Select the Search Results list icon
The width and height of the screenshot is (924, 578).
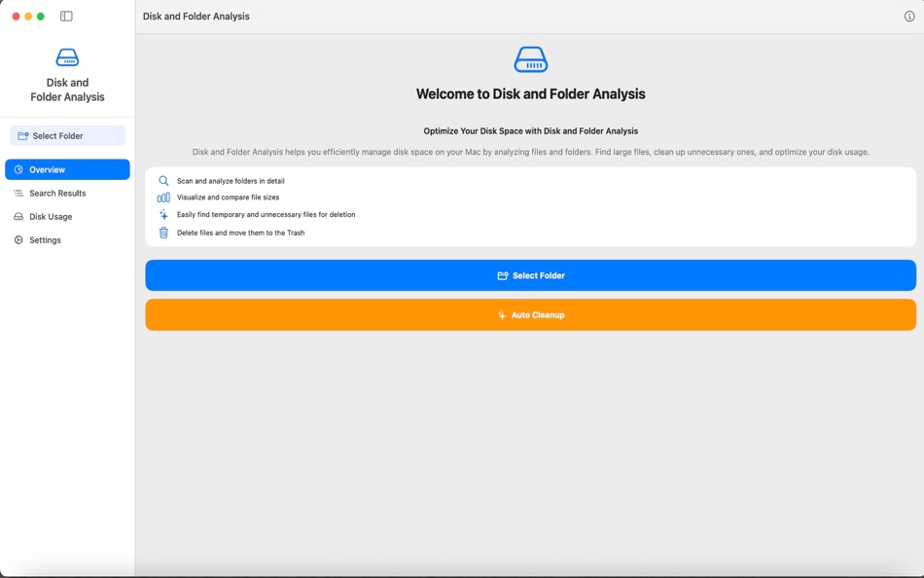click(19, 193)
